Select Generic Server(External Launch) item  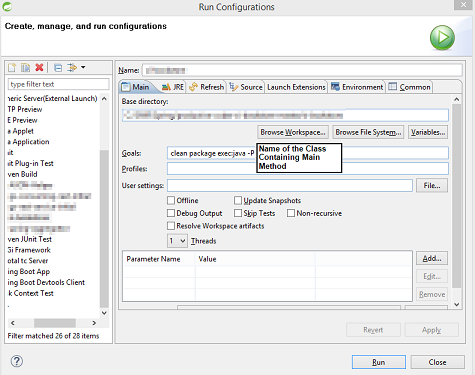(52, 98)
